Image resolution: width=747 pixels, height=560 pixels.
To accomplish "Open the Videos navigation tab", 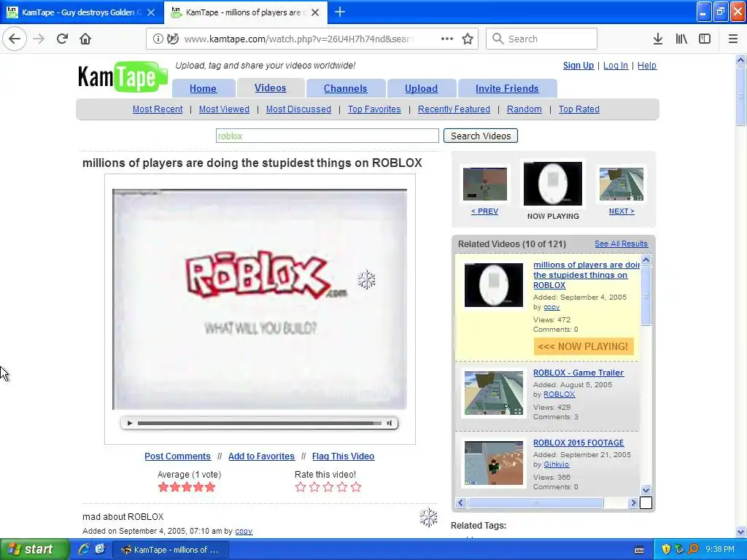I will pyautogui.click(x=270, y=88).
